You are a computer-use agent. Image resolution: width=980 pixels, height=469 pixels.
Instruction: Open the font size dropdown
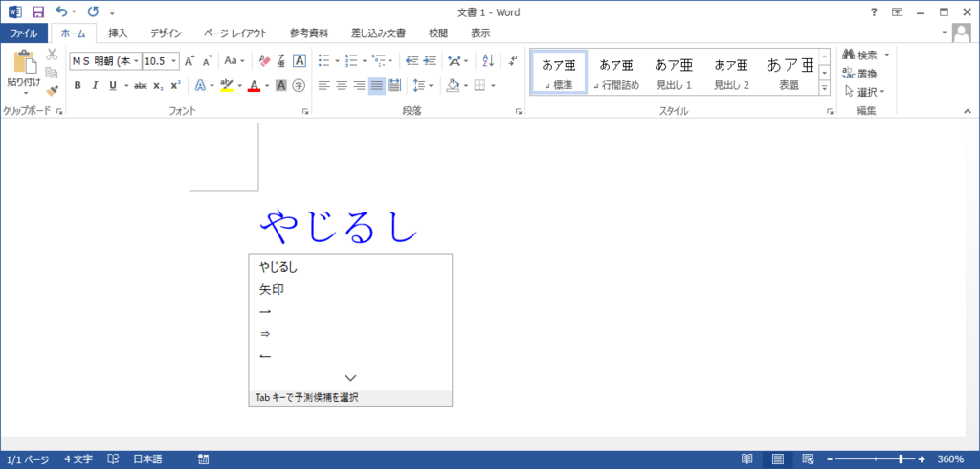coord(173,60)
